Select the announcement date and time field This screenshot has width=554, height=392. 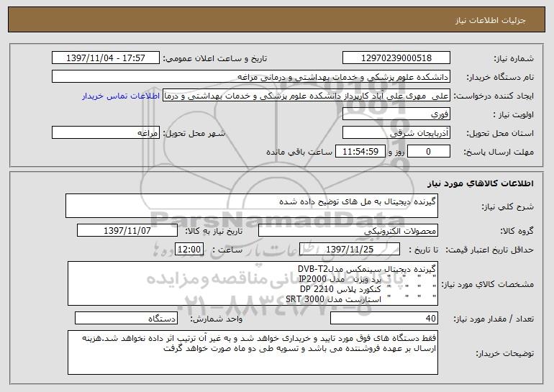(106, 58)
